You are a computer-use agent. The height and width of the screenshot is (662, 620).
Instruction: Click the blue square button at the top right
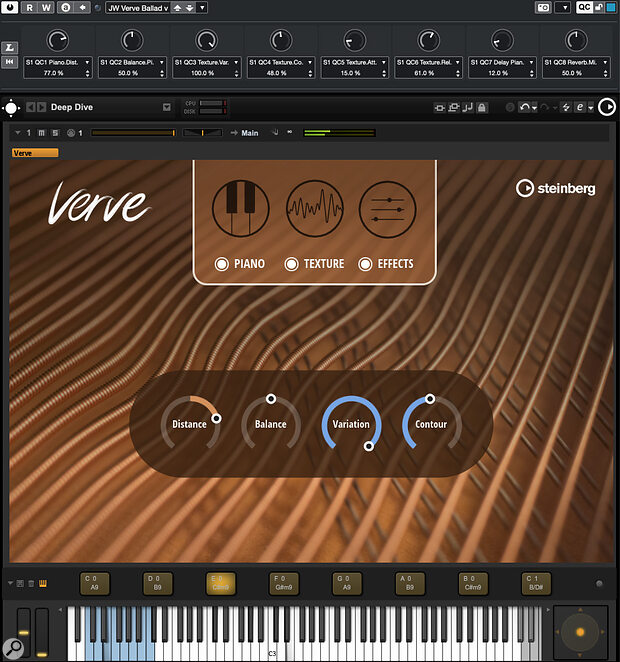click(x=611, y=7)
